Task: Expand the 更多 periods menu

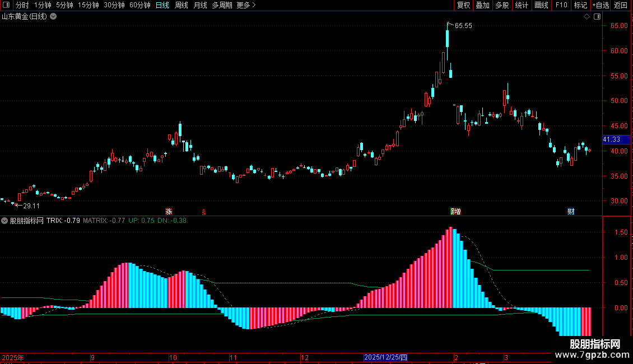Action: [246, 5]
